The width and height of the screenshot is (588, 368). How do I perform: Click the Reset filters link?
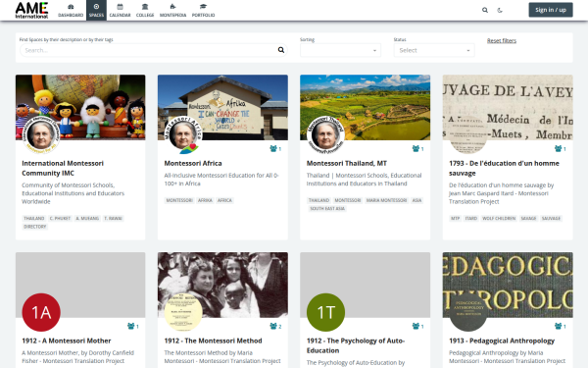502,40
